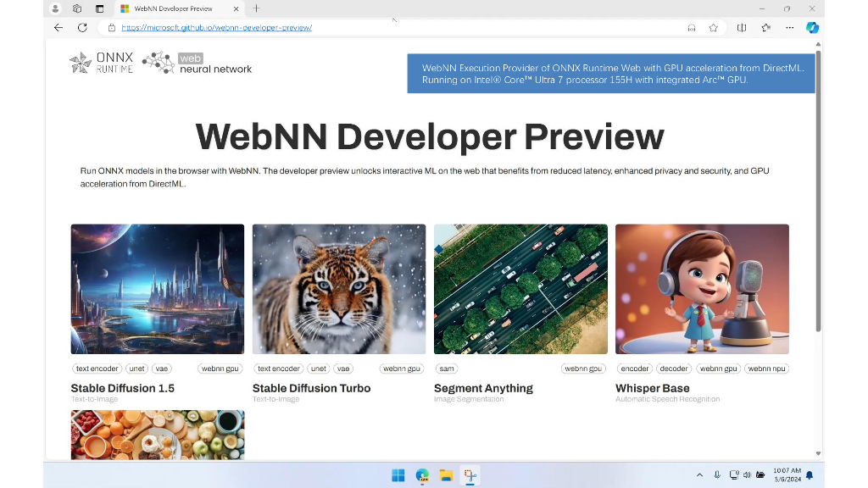
Task: Toggle vertical tabs with the tab actions icon
Action: pyautogui.click(x=100, y=8)
